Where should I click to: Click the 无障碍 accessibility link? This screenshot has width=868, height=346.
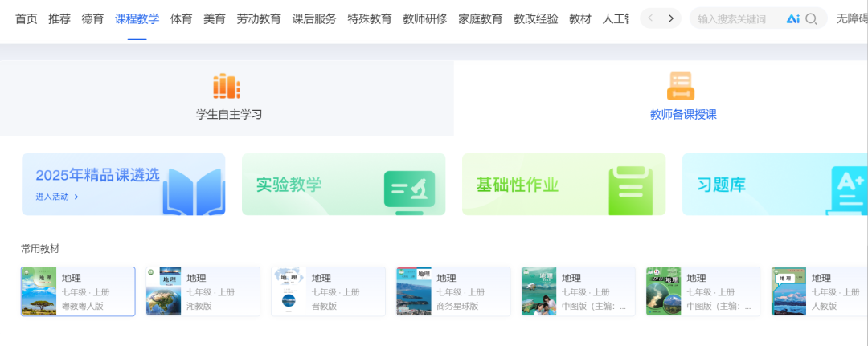[x=852, y=18]
